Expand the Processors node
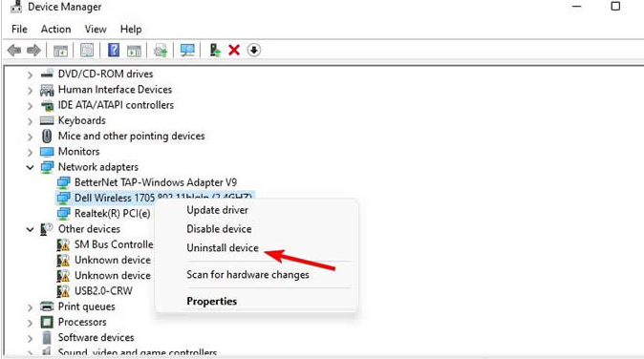 [x=30, y=323]
